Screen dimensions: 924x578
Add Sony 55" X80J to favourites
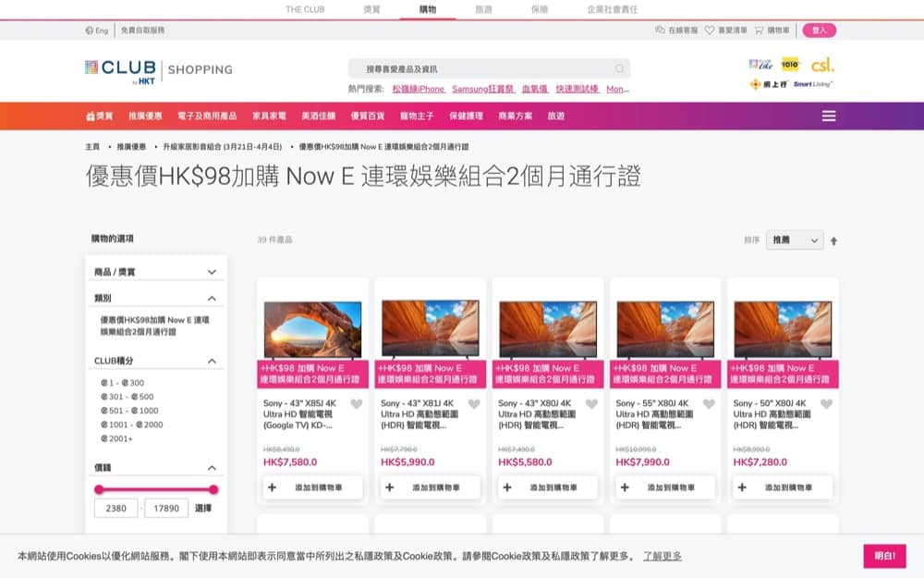709,404
